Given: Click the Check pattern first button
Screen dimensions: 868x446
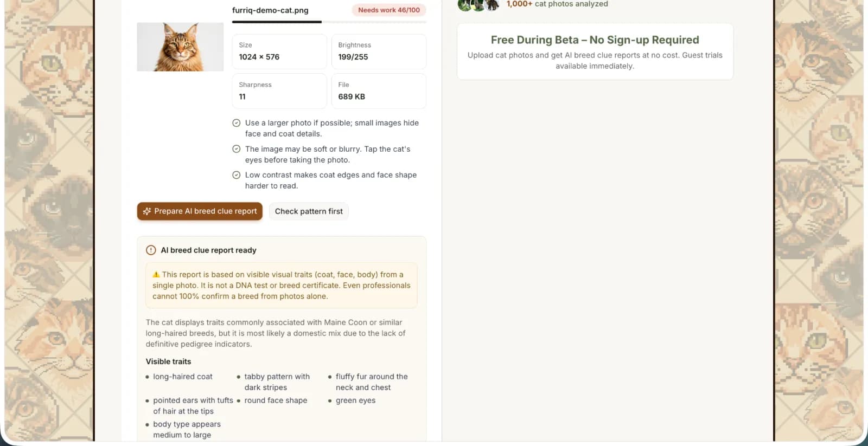Looking at the screenshot, I should (309, 211).
